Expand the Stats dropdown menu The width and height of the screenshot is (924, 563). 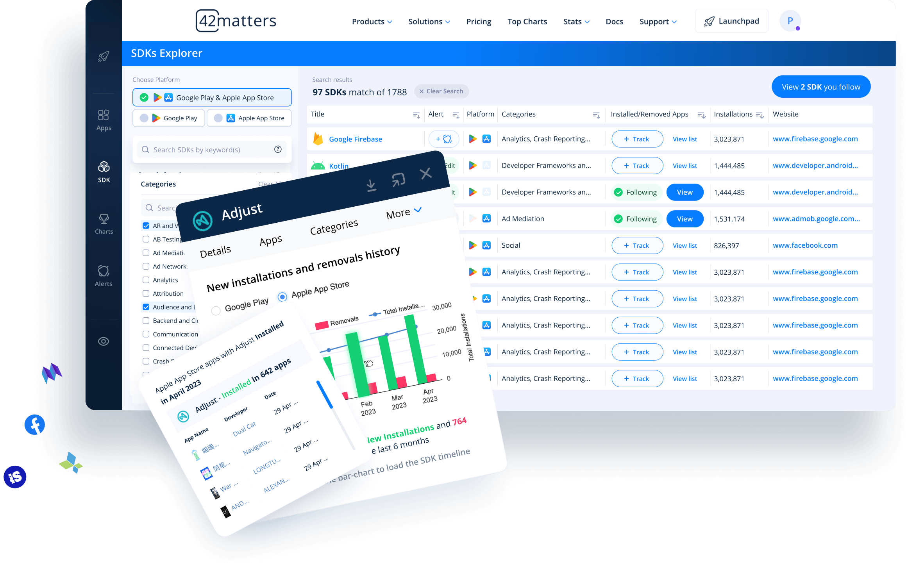click(x=575, y=22)
